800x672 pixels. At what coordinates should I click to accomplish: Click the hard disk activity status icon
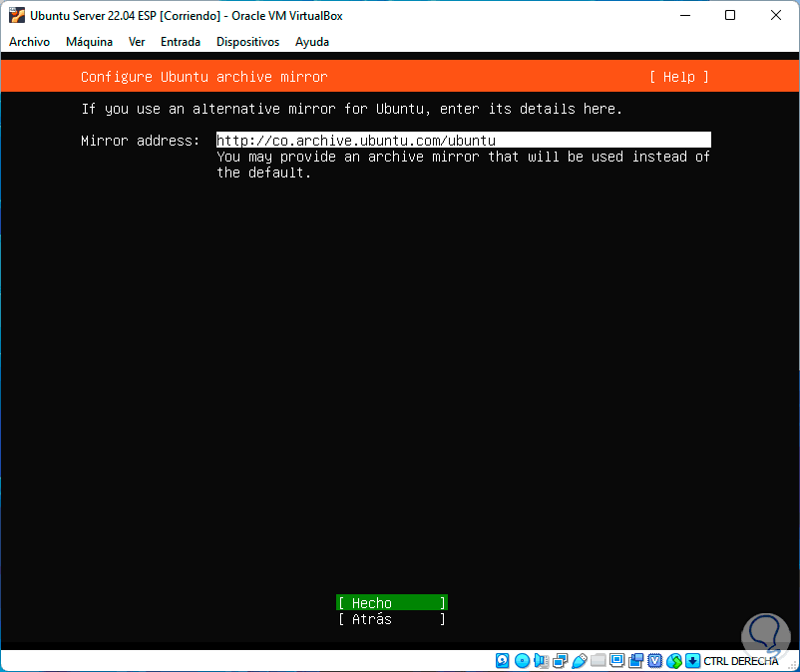[x=502, y=661]
